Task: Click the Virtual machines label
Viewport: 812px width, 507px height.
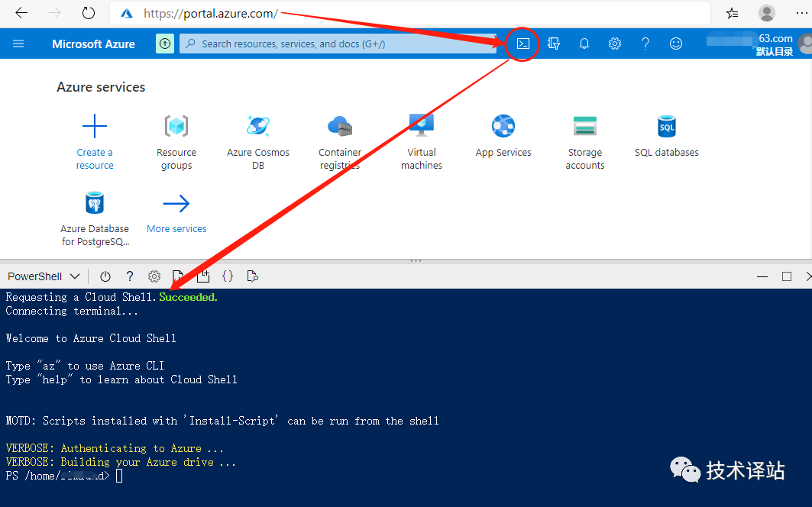Action: coord(422,159)
